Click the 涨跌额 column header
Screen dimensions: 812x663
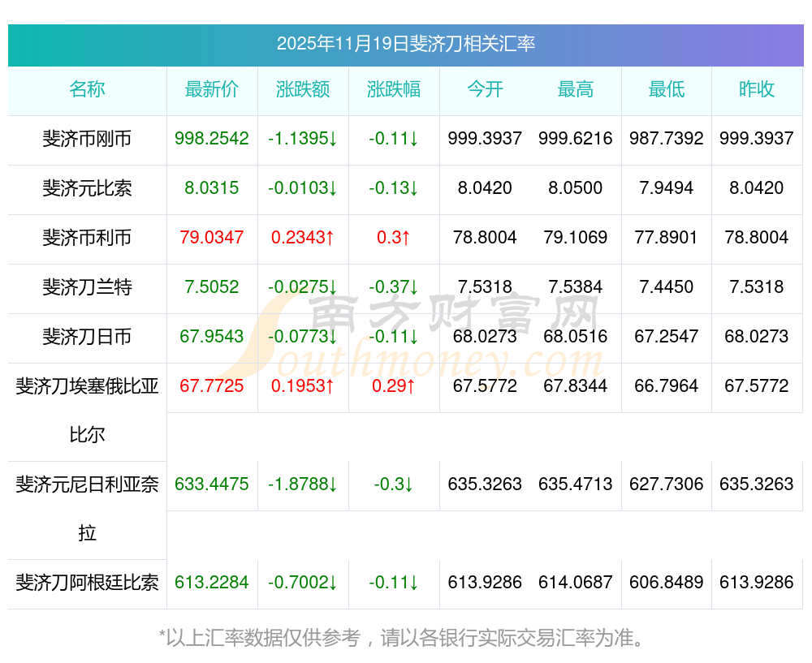click(x=303, y=89)
